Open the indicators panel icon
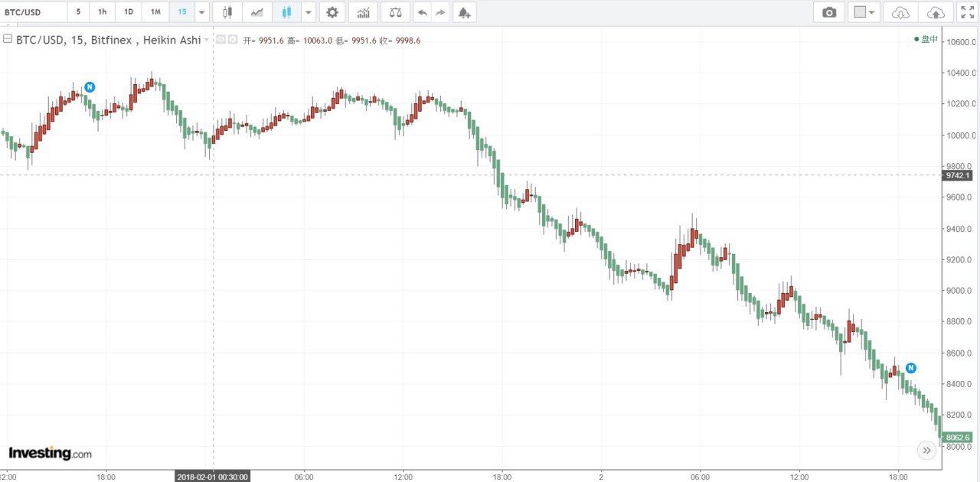Viewport: 980px width, 482px height. tap(363, 12)
